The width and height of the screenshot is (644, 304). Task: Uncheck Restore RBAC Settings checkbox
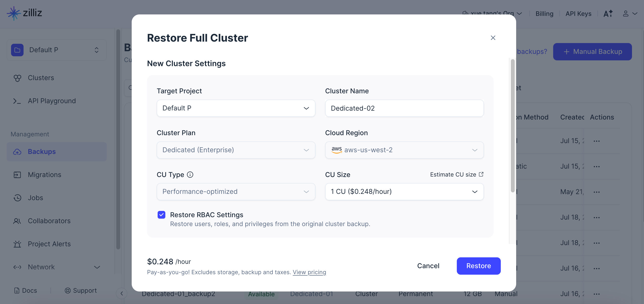(x=161, y=215)
